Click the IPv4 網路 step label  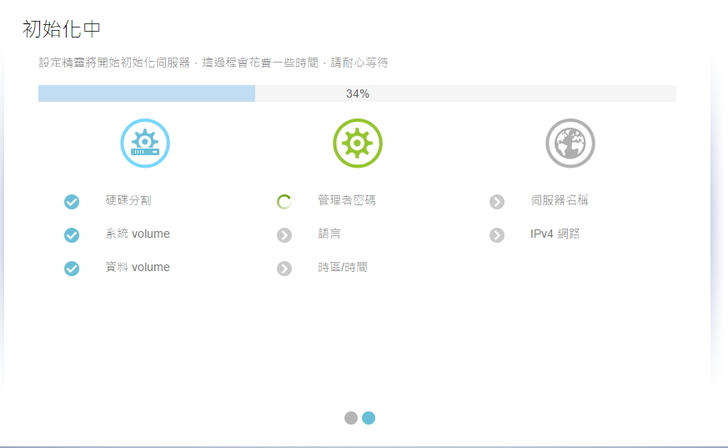click(x=555, y=234)
